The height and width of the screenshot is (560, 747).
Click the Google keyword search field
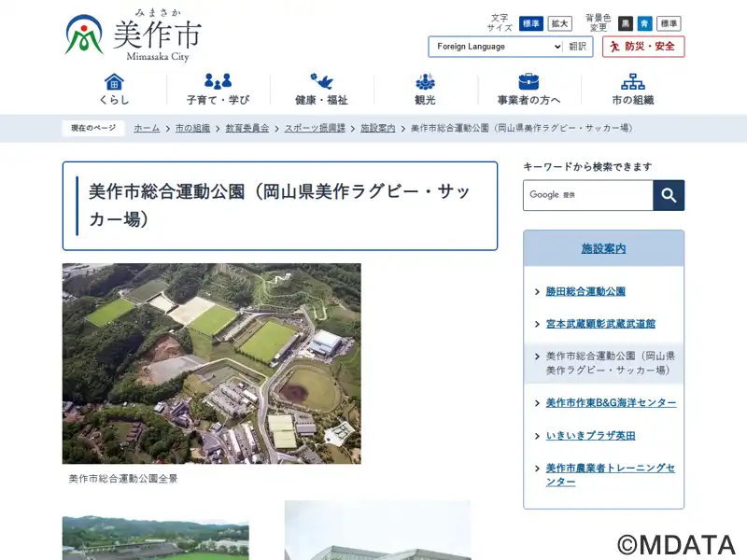[587, 195]
